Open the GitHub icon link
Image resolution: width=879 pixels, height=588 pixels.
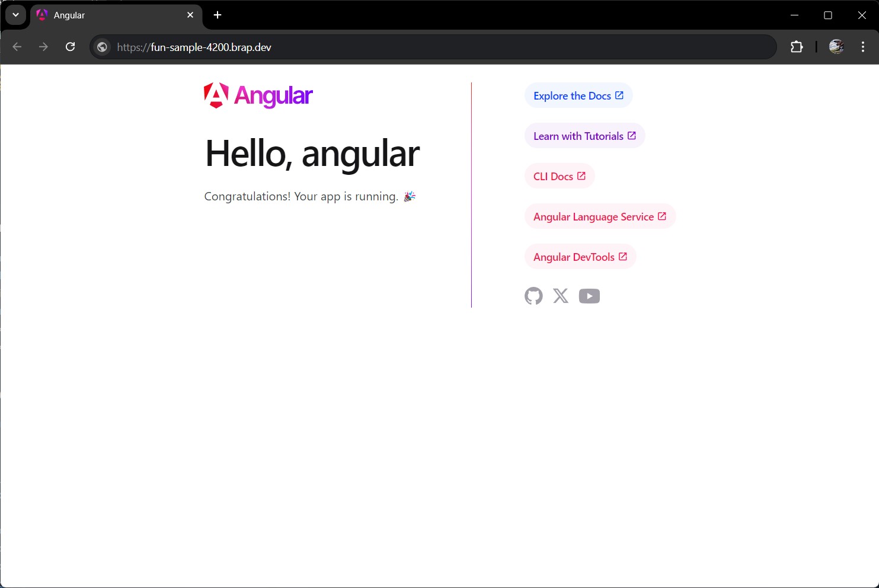coord(533,296)
